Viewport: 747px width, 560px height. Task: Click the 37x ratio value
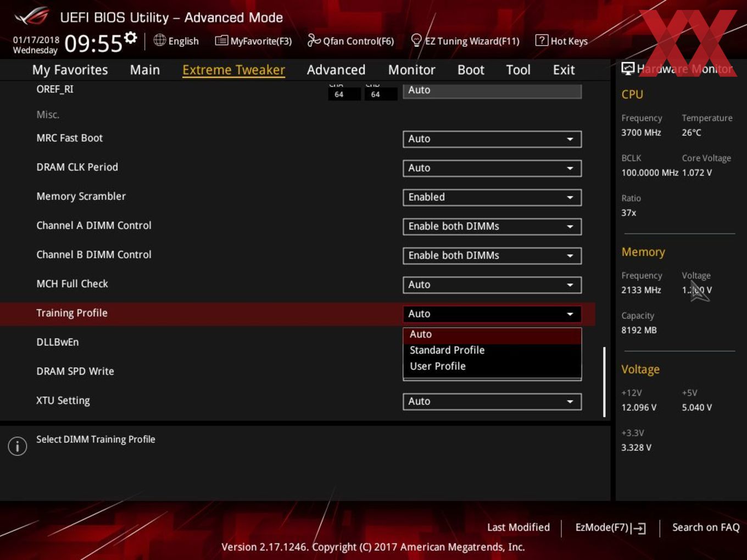coord(629,212)
